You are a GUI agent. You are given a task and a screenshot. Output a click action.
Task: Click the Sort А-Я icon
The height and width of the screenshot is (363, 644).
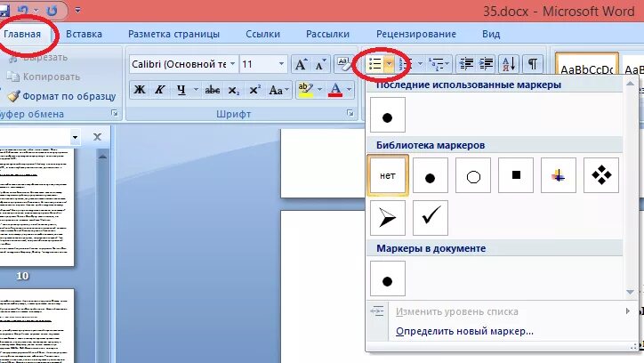(x=510, y=64)
